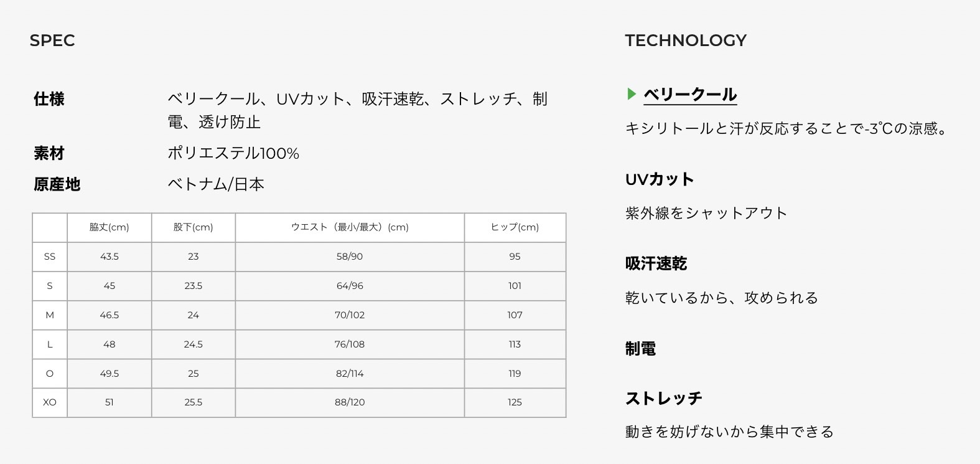Select the 吸汗速乾 technology heading
Image resolution: width=980 pixels, height=464 pixels.
(x=656, y=263)
